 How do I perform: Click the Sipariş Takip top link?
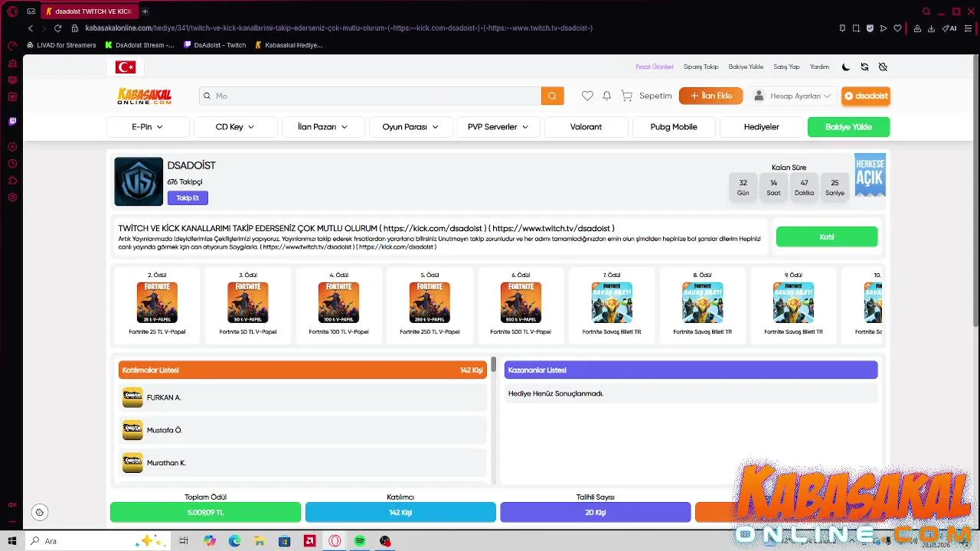click(701, 67)
